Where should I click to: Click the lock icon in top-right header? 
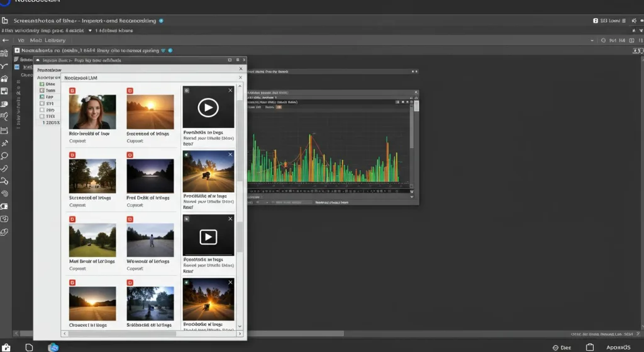point(596,21)
